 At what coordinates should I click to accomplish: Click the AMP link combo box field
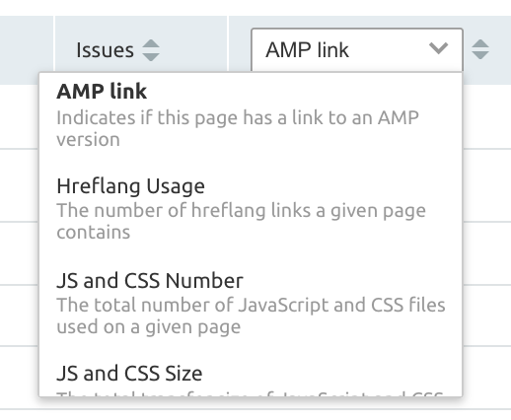click(357, 49)
